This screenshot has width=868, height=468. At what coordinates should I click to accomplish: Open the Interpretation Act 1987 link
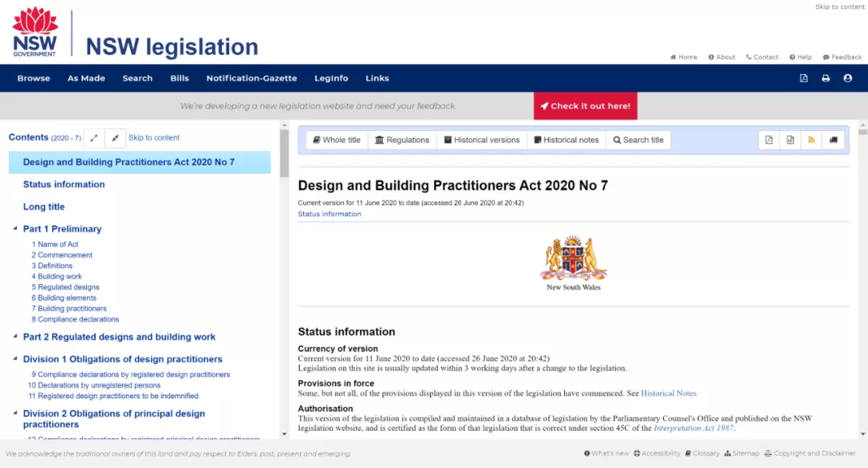(x=694, y=428)
